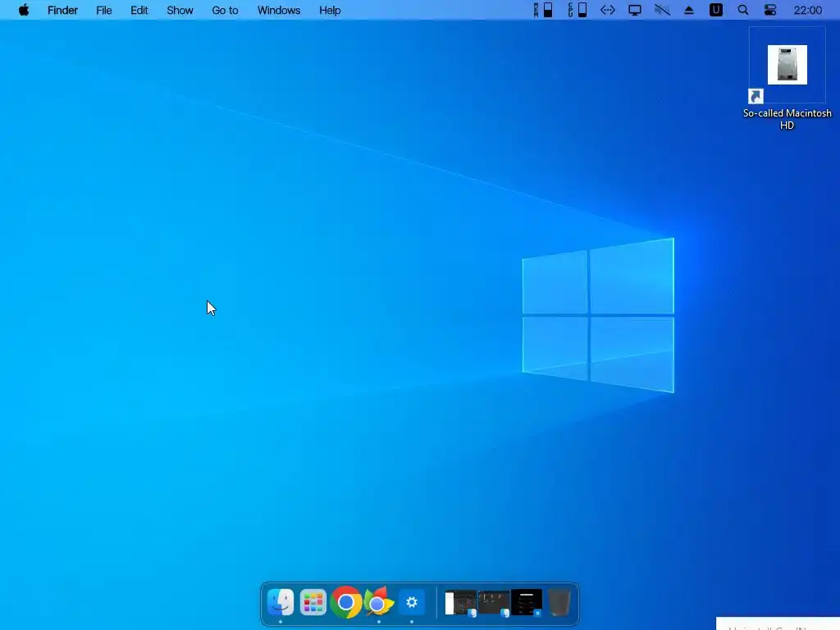Open Finder from the dock
Viewport: 840px width, 630px height.
pyautogui.click(x=281, y=602)
